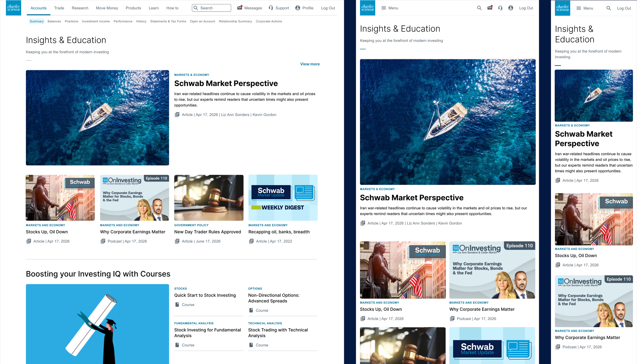Switch to the Balances tab
Image resolution: width=637 pixels, height=364 pixels.
coord(54,21)
